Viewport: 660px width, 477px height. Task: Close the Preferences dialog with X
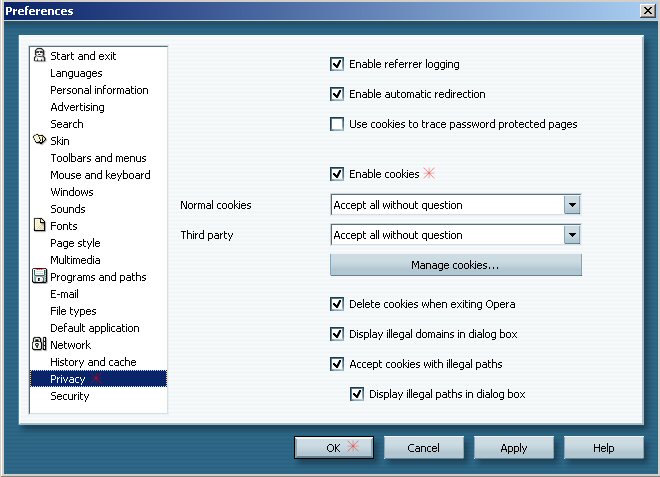coord(646,11)
